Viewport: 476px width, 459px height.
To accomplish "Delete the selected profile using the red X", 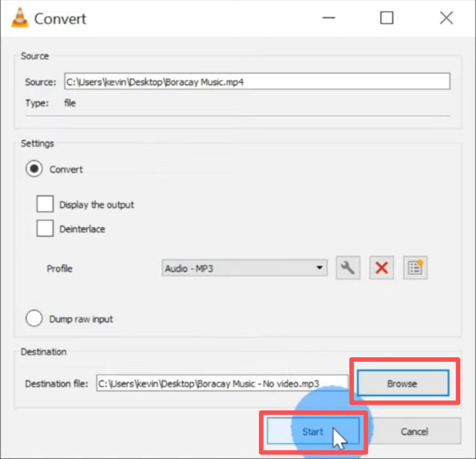I will pos(382,268).
